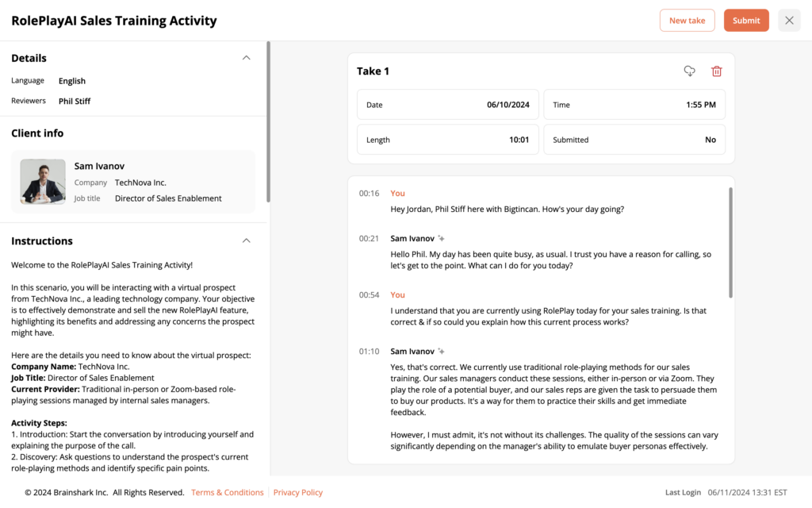Delete Take 1 with the trash icon
Screen dimensions: 812x508
tap(717, 71)
